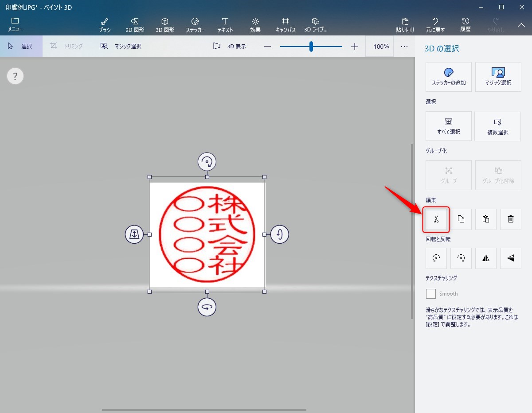This screenshot has height=413, width=532.
Task: Click the マジック選択 panel button
Action: (498, 77)
